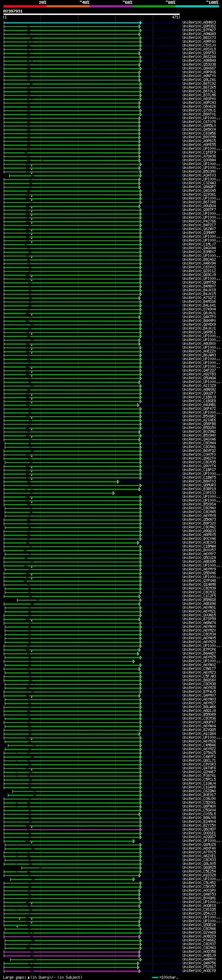Viewport: 222px width, 980px height.
Task: Select UniRef100_Q5KN73 label
Action: pos(199,520)
